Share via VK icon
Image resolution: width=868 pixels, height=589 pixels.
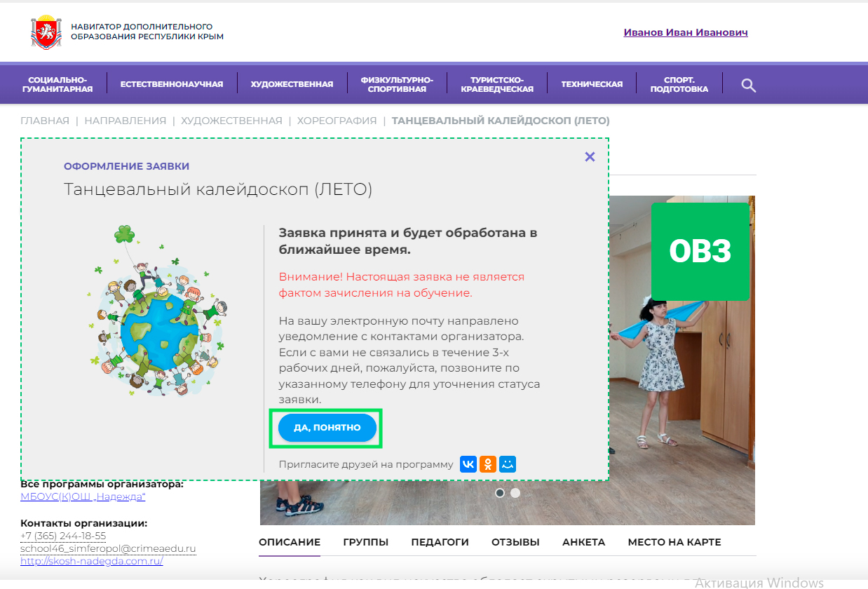tap(468, 464)
